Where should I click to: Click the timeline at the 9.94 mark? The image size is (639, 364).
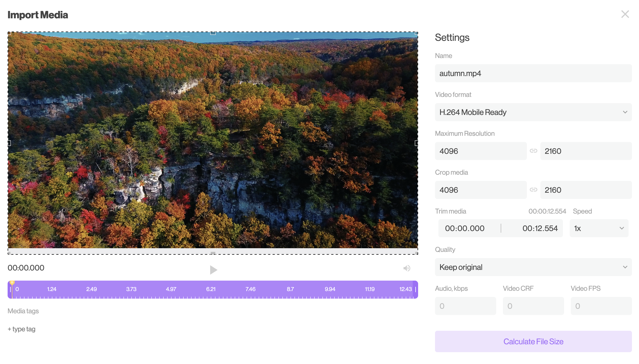[330, 289]
